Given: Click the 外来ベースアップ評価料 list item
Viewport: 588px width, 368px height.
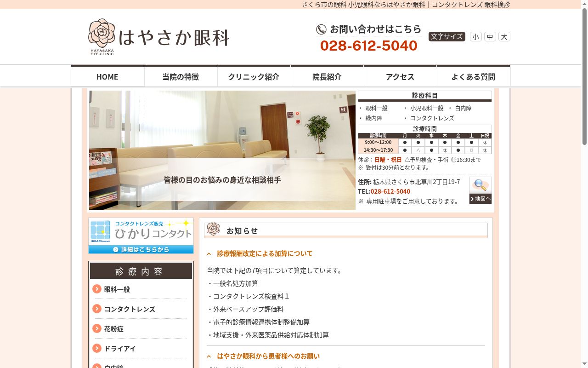Looking at the screenshot, I should tap(245, 309).
